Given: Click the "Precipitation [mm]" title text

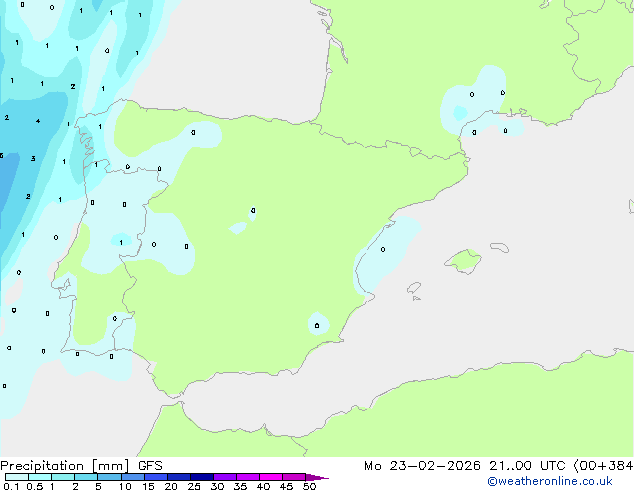Looking at the screenshot, I should [x=65, y=466].
